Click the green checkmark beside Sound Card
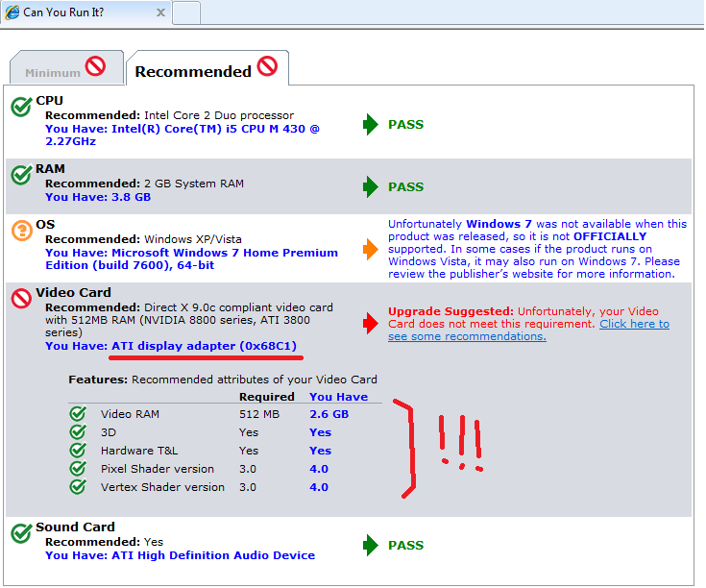Screen dimensions: 706x588 pos(21,533)
